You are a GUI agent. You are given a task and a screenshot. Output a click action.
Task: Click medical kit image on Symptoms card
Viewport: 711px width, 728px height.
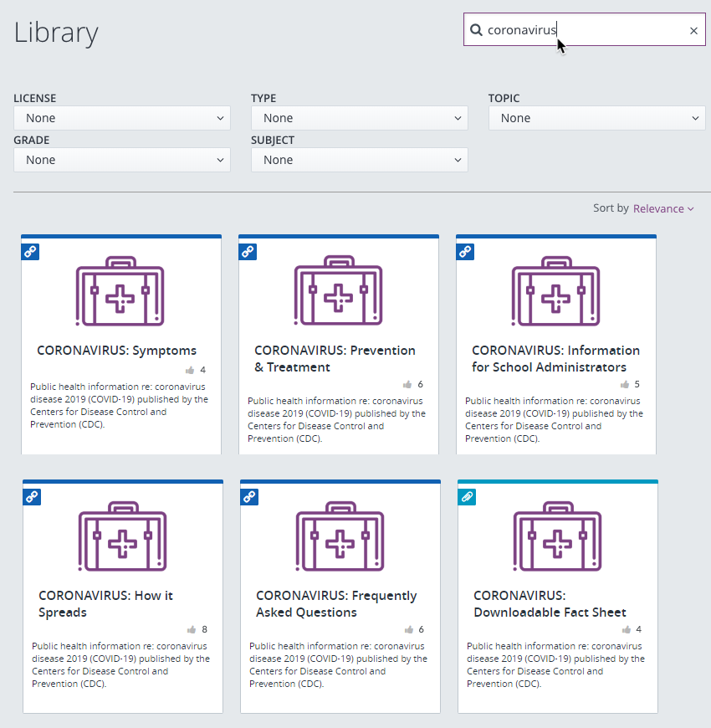click(x=120, y=291)
